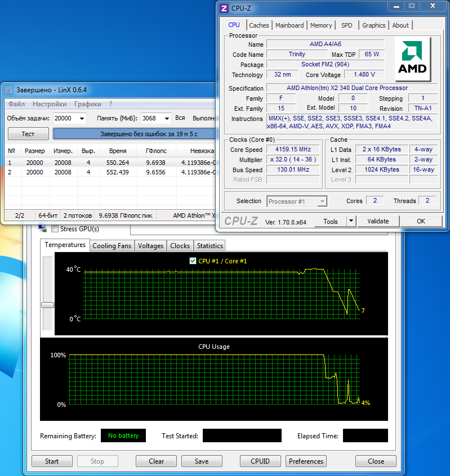Open the Statistics tab
The image size is (450, 476).
click(x=210, y=245)
